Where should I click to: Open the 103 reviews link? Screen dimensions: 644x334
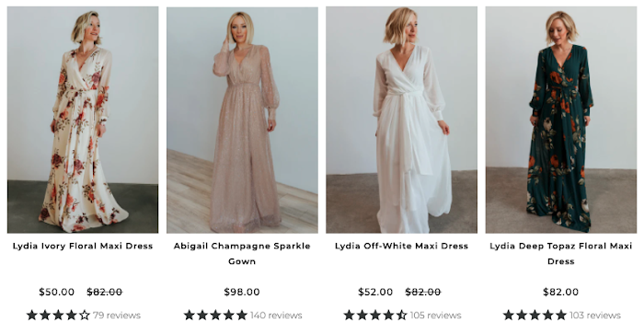pos(594,315)
